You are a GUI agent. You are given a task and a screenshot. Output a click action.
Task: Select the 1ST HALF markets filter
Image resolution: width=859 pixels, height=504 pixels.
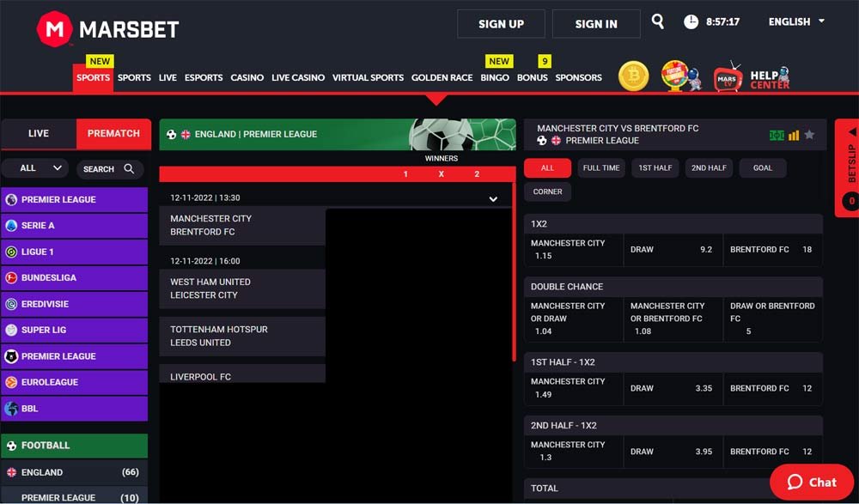tap(655, 168)
